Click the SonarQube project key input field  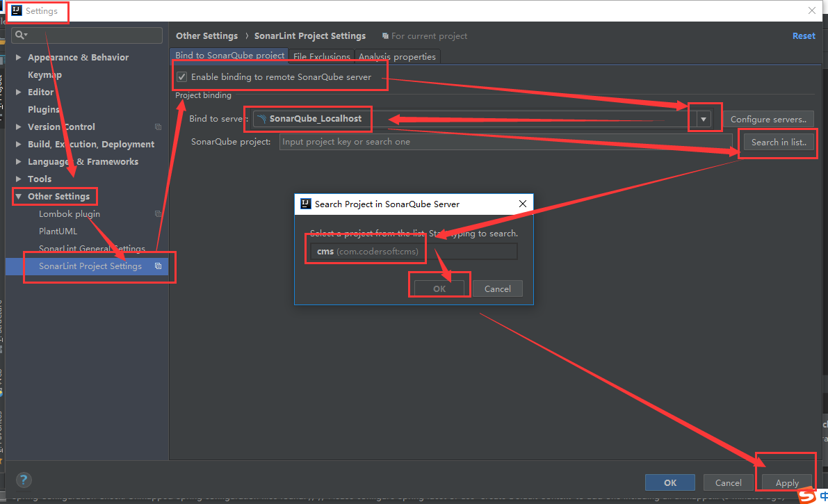506,142
